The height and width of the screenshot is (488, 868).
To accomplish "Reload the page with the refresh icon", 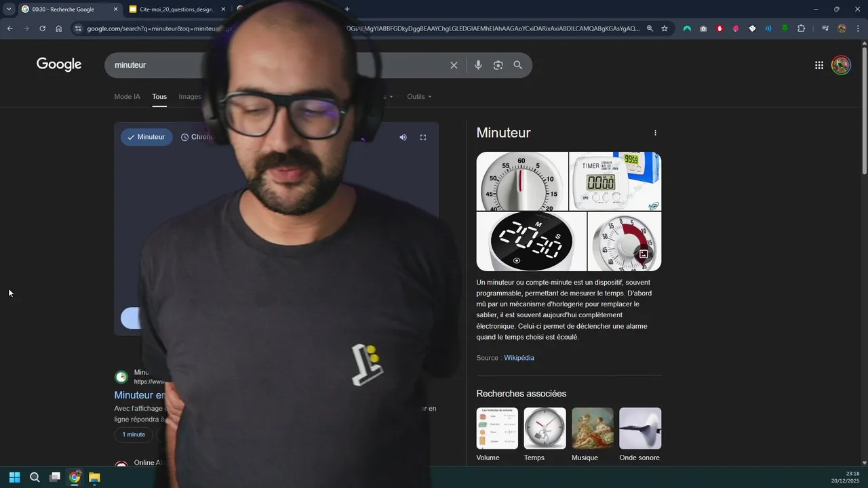I will point(42,28).
